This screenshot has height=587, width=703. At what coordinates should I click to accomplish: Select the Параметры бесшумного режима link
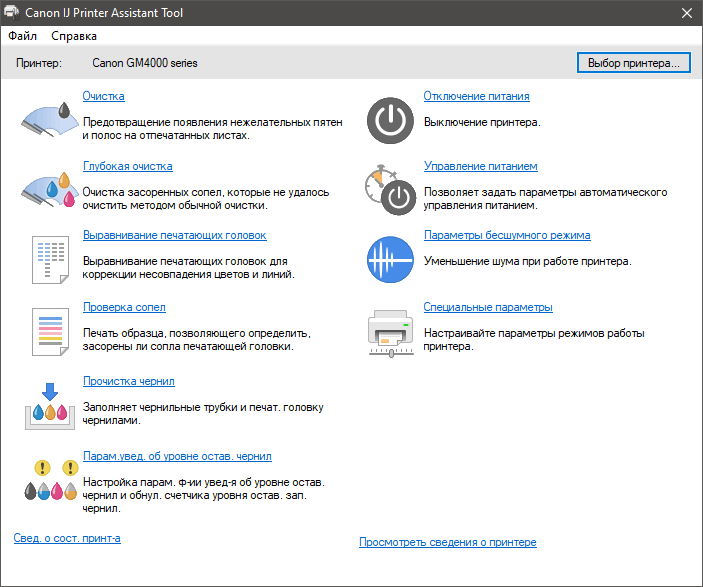pyautogui.click(x=506, y=235)
